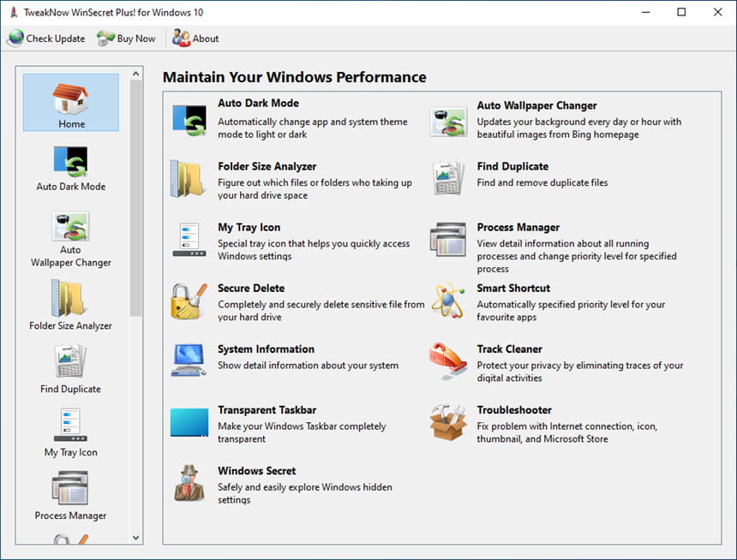Open the Process Manager heading
737x560 pixels.
[x=518, y=228]
